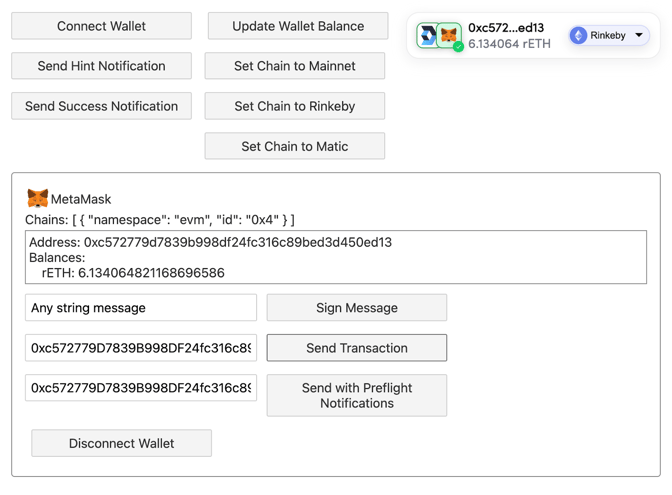Focus the address input beside Preflight Notifications
This screenshot has height=495, width=672.
click(x=141, y=388)
